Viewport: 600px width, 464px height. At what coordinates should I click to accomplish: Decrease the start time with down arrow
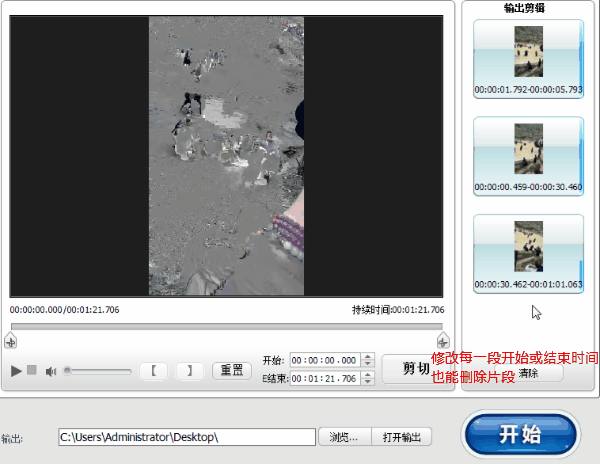click(368, 364)
